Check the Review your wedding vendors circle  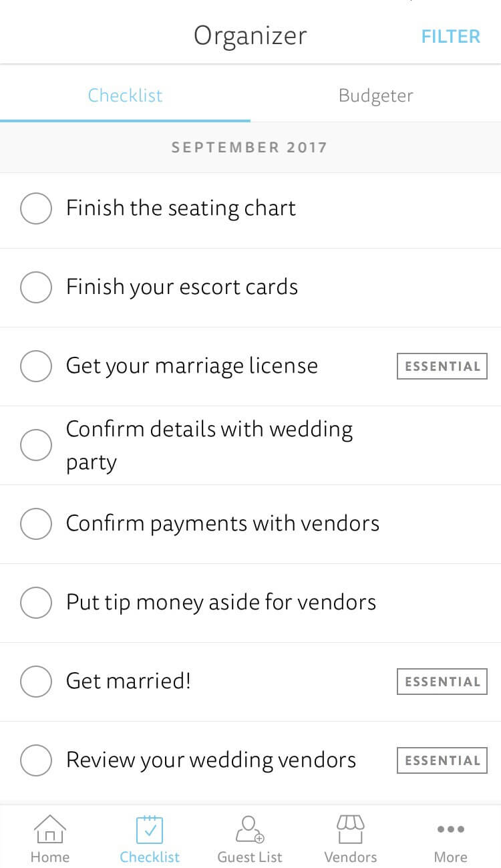(x=36, y=760)
